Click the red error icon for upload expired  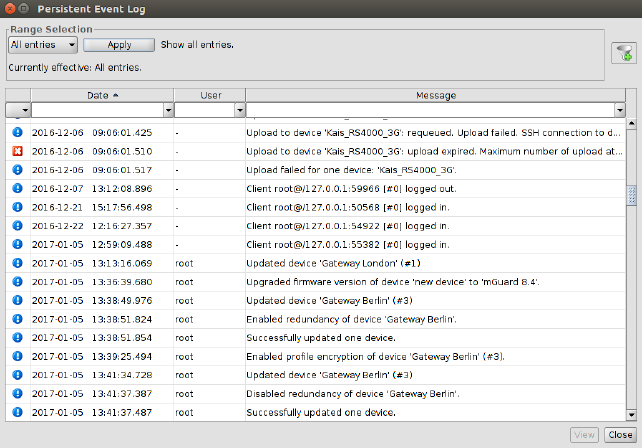click(17, 151)
